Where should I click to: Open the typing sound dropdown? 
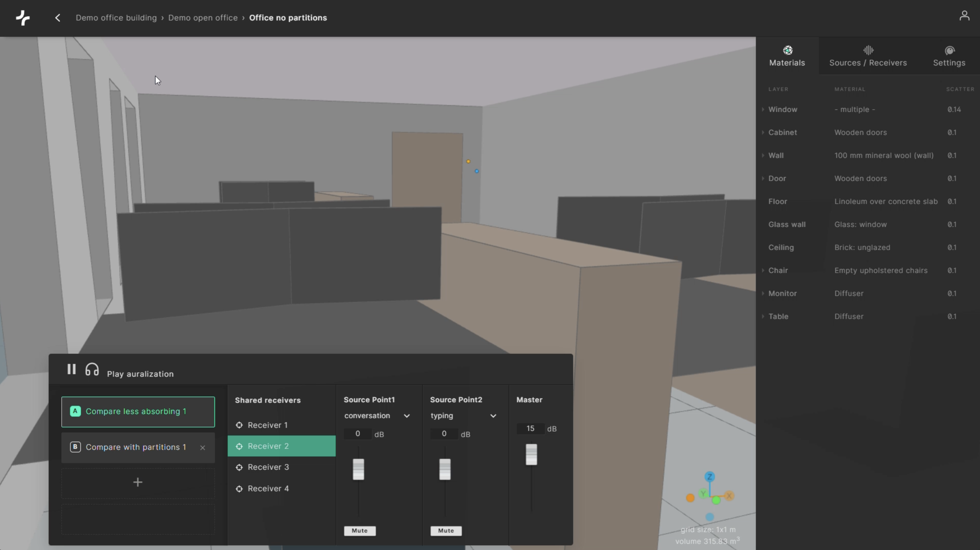click(493, 416)
